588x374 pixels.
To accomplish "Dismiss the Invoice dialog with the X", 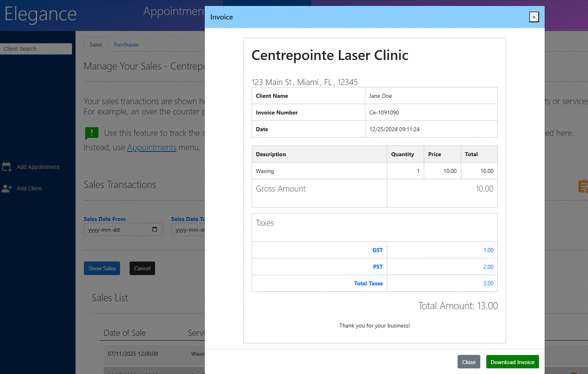I will (534, 17).
